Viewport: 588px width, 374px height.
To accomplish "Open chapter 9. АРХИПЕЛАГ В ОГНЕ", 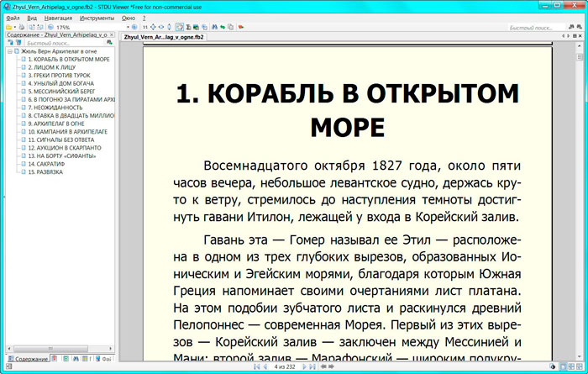I will pos(56,124).
